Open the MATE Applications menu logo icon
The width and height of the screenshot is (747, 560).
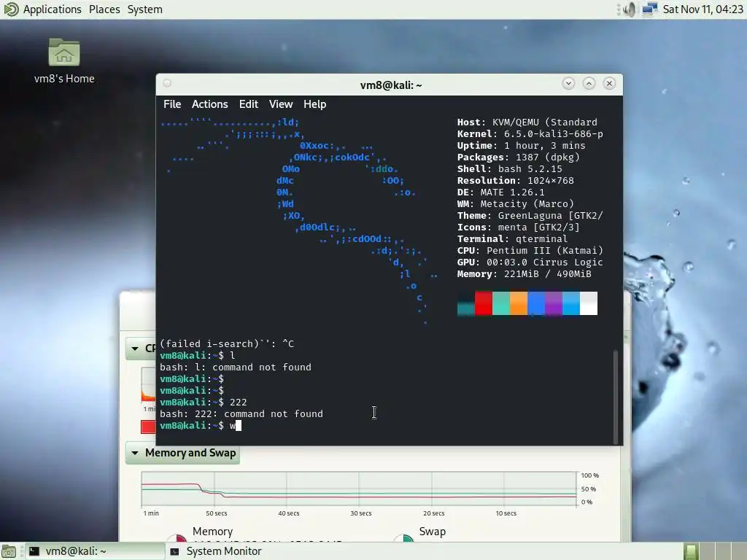(10, 9)
